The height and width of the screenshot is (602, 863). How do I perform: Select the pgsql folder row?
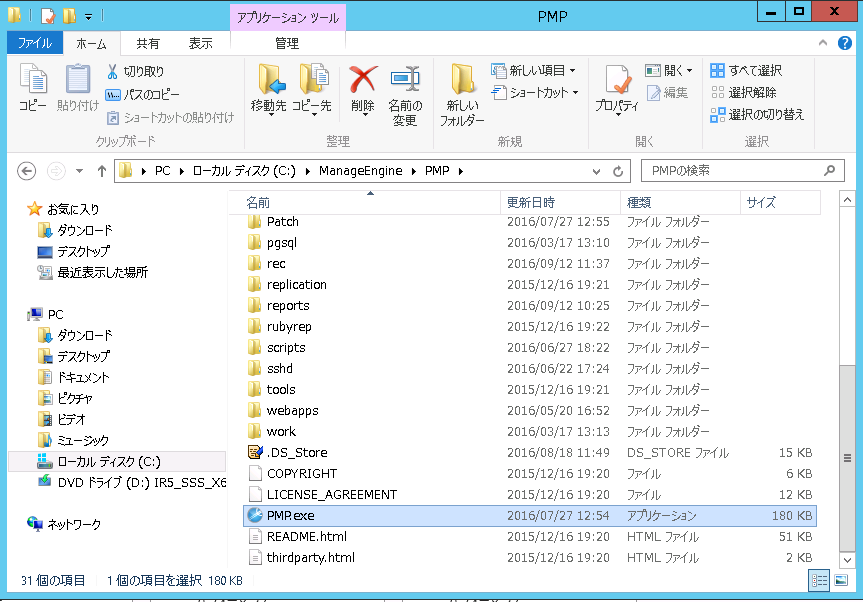tap(529, 243)
